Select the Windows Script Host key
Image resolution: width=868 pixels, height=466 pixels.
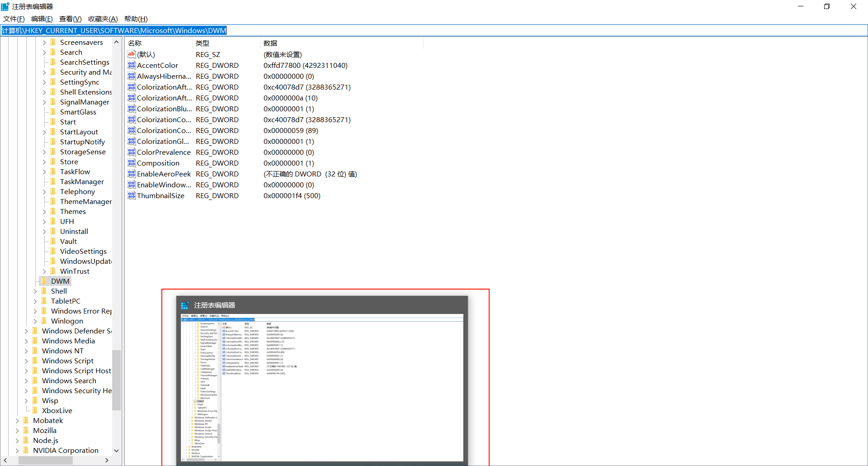tap(76, 371)
